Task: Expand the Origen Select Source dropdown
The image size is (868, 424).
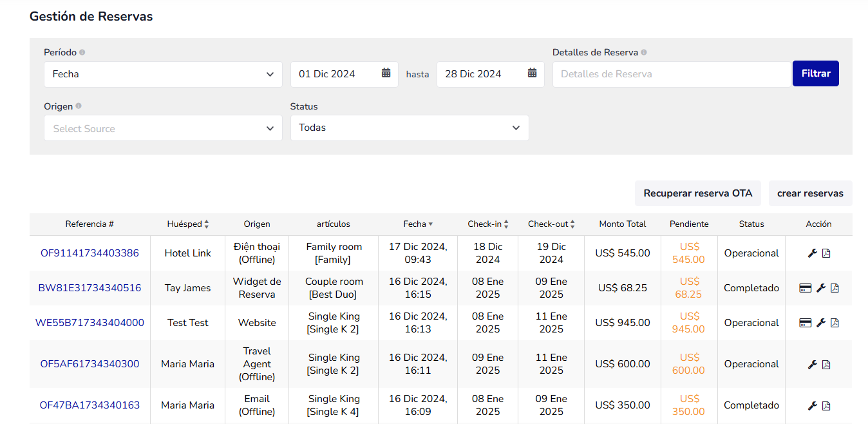Action: click(x=163, y=128)
